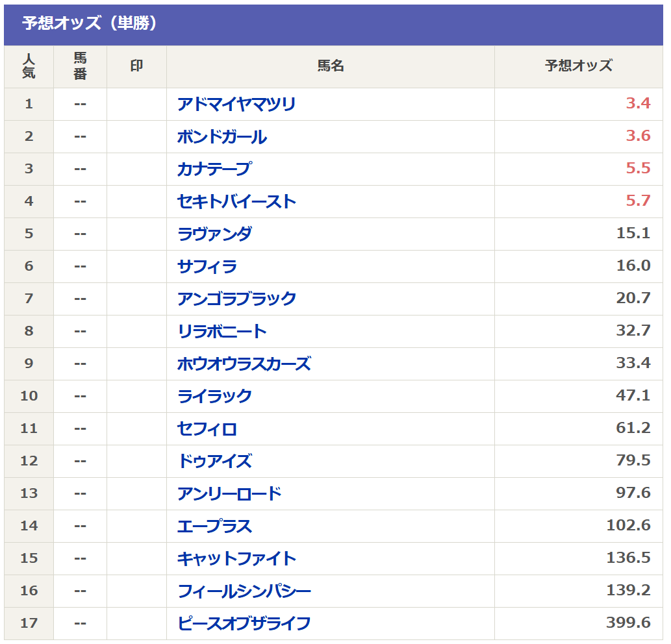671x644 pixels.
Task: Select the ドゥアイズ horse link
Action: point(214,462)
